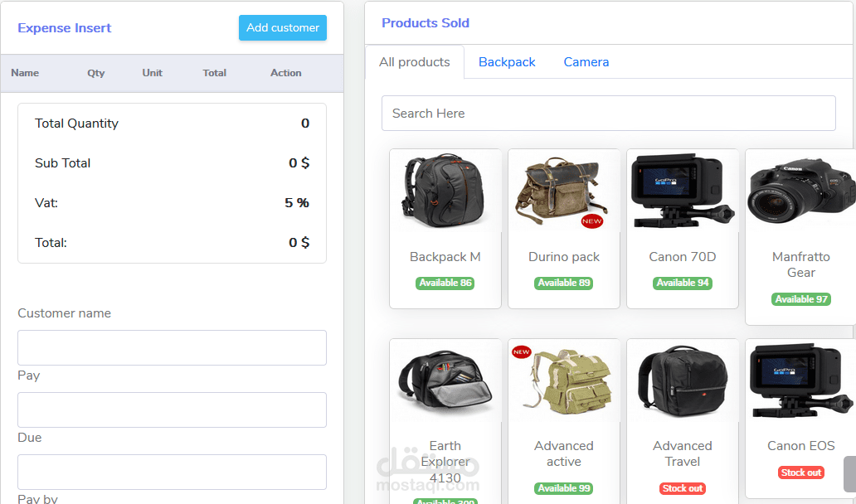Click the Manfratto Gear product name
The height and width of the screenshot is (504, 856).
pos(801,264)
